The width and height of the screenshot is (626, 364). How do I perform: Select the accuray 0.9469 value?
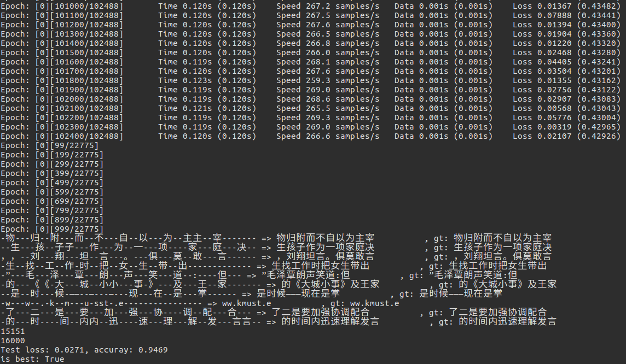[131, 350]
